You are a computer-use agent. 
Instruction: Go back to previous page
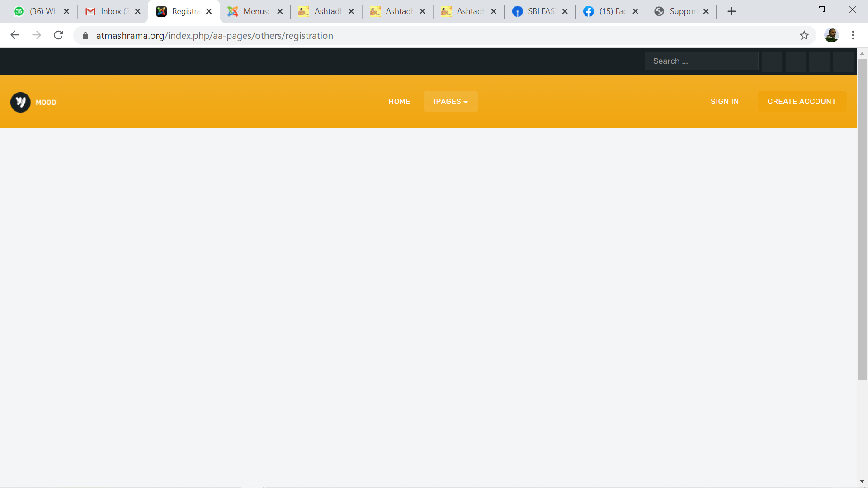coord(15,35)
